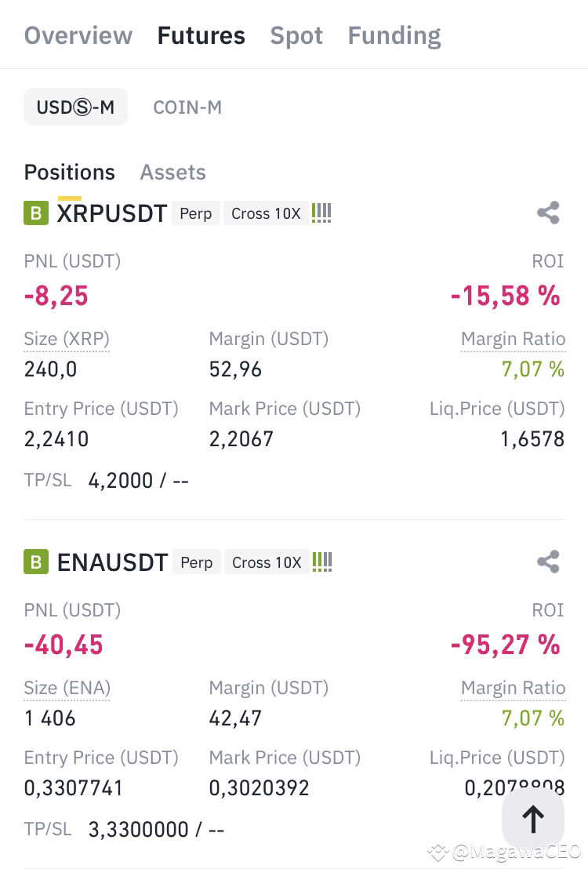This screenshot has height=869, width=588.
Task: Share the XRPUSDT position
Action: click(x=548, y=213)
